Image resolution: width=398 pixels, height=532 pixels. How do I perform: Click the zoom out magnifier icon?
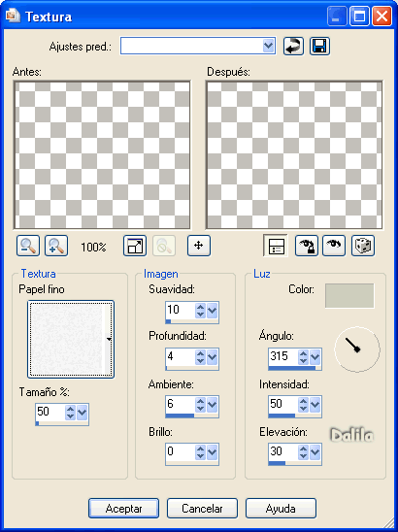28,246
